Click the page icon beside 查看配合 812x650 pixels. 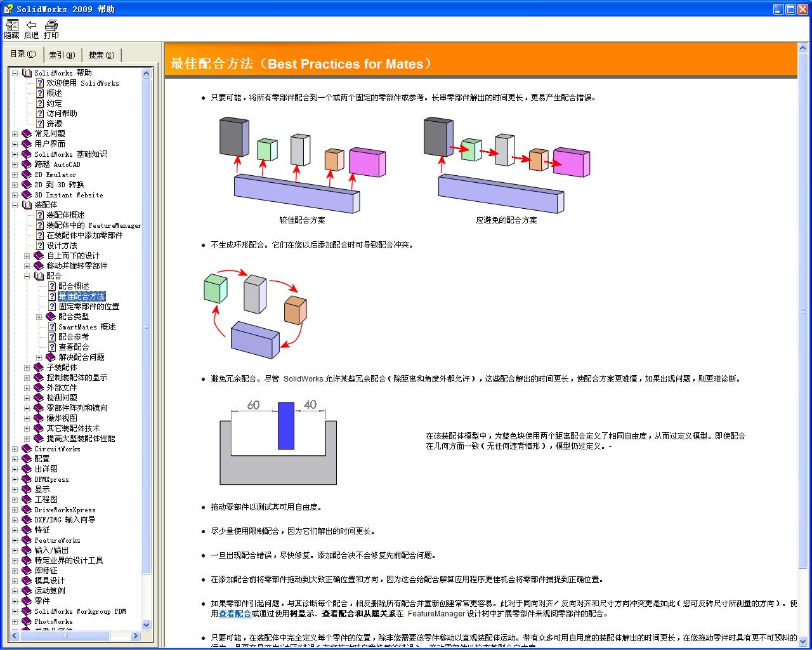pyautogui.click(x=52, y=347)
